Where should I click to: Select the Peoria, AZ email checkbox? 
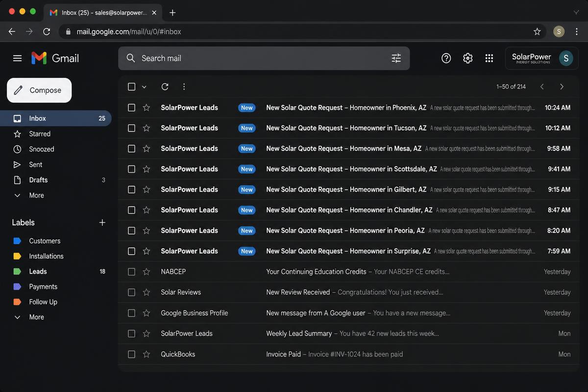131,231
